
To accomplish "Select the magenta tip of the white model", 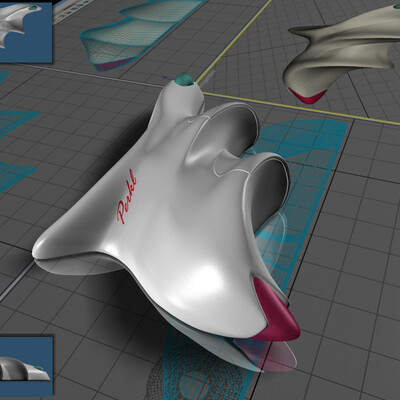I will point(275,310).
